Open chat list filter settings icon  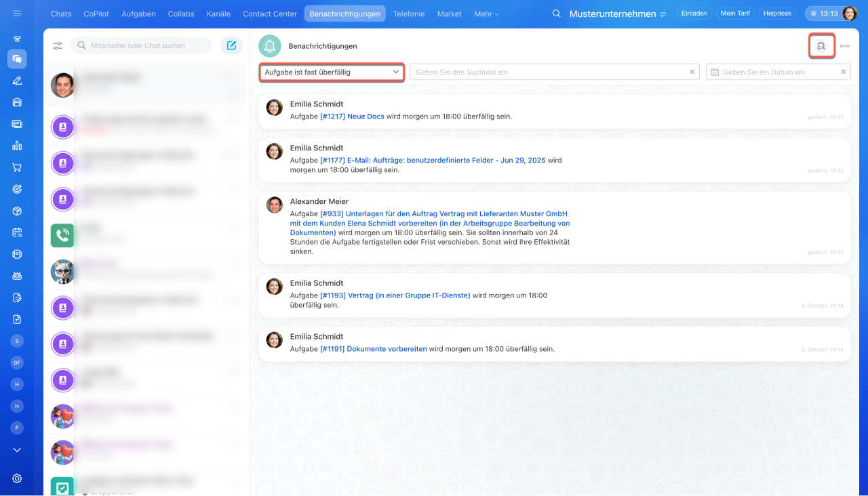(x=58, y=45)
